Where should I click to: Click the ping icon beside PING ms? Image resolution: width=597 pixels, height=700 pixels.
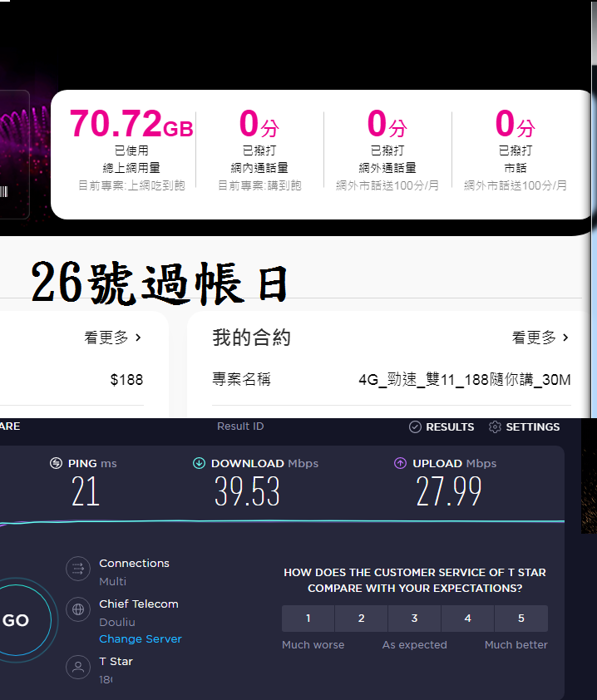56,463
